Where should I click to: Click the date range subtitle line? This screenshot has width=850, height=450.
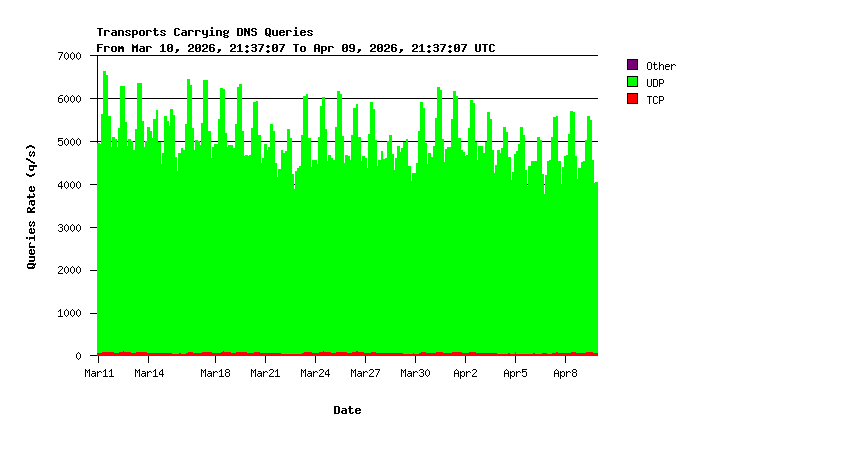pos(296,48)
